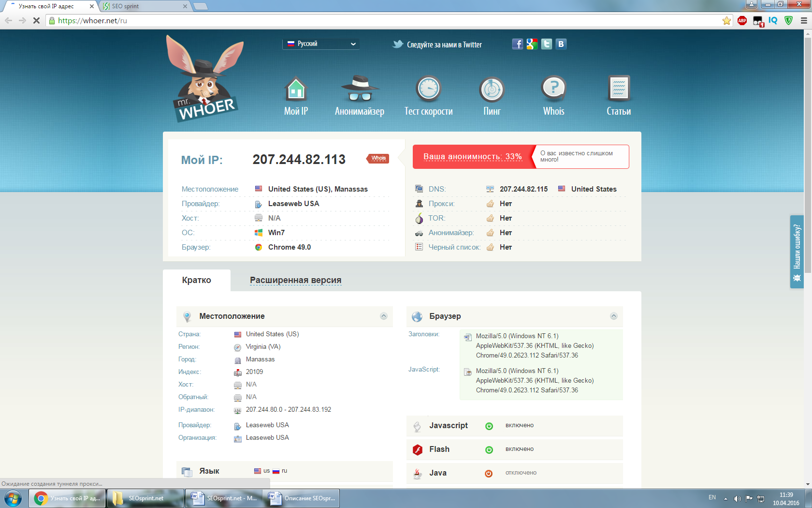Click the ОС value Win7
The height and width of the screenshot is (508, 812).
(x=276, y=233)
